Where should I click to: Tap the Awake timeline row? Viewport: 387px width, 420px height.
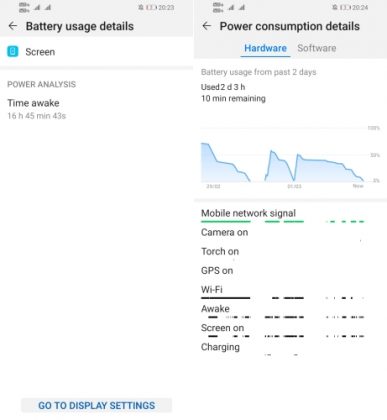283,311
